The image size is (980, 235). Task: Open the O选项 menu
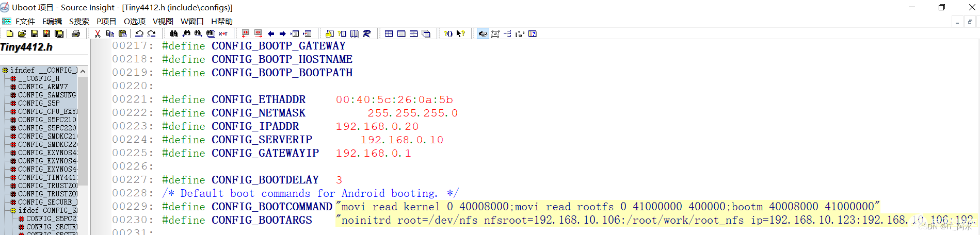(135, 21)
